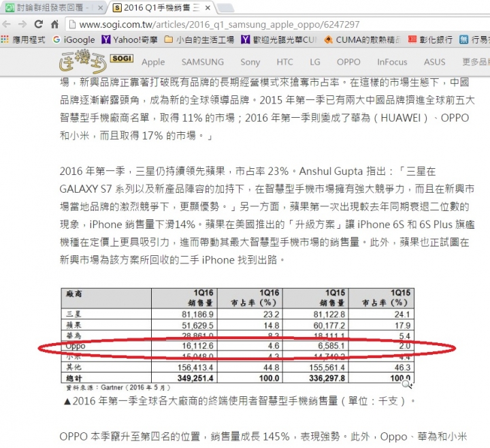
Task: Click the 三星 row label
Action: click(73, 314)
